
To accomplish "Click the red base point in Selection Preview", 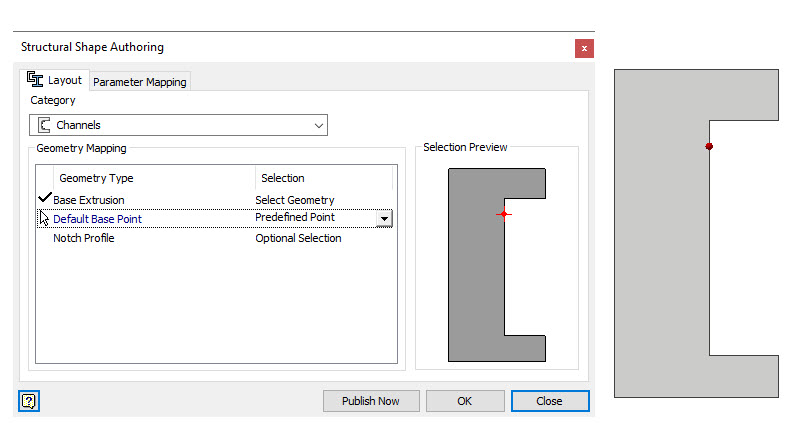I will coord(503,214).
